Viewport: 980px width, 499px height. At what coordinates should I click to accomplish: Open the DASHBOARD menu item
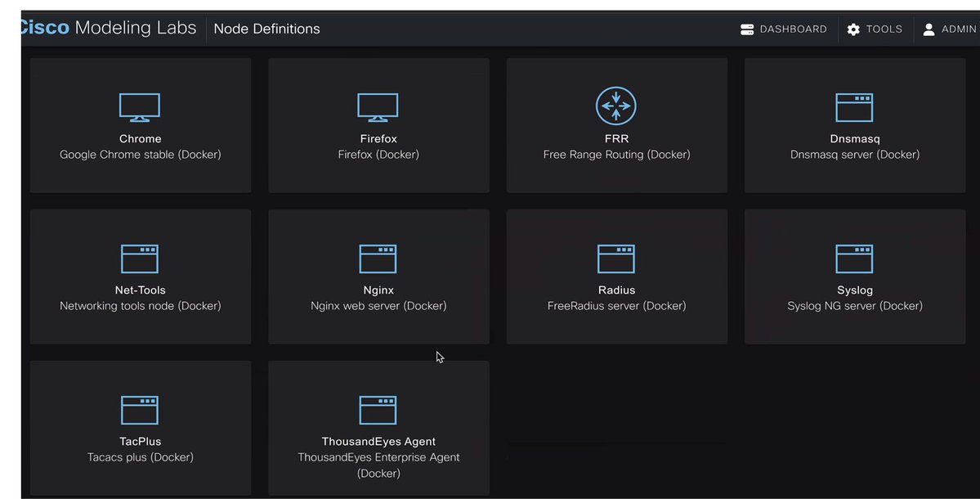[x=784, y=29]
